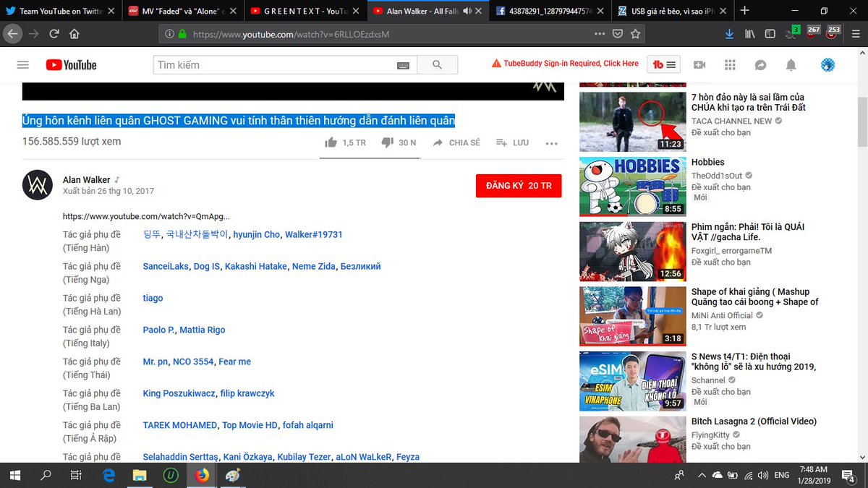Open Bitch Lasagna 2 video title
868x488 pixels.
(x=754, y=421)
